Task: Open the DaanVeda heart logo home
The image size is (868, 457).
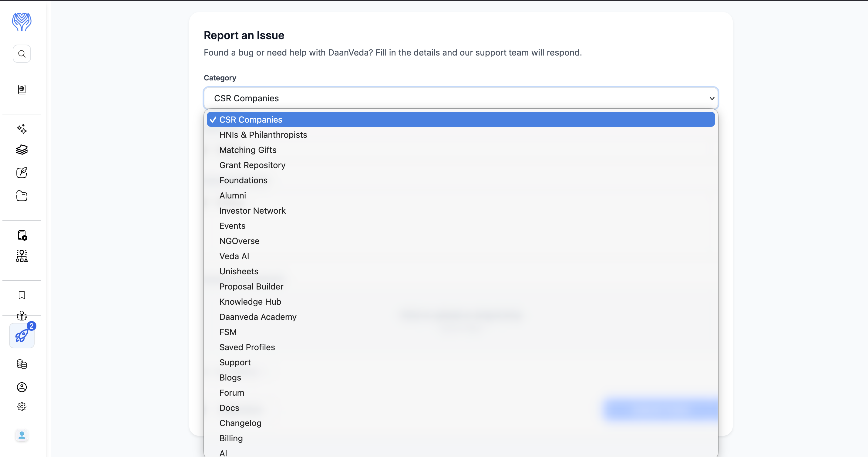Action: pos(22,22)
